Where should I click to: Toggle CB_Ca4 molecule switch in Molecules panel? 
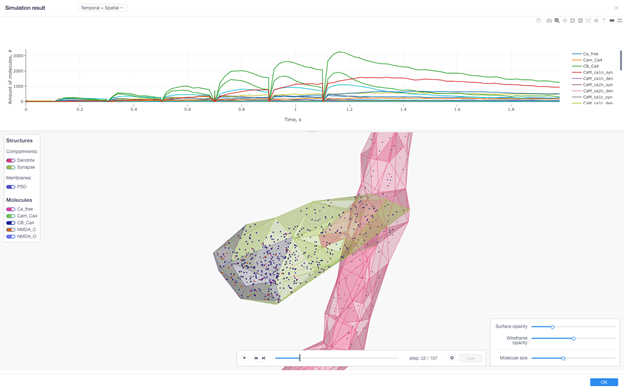click(10, 223)
